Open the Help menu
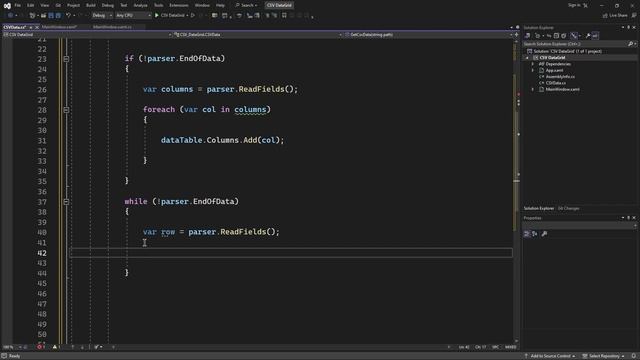Screen dimensions: 640x360 [220, 5]
